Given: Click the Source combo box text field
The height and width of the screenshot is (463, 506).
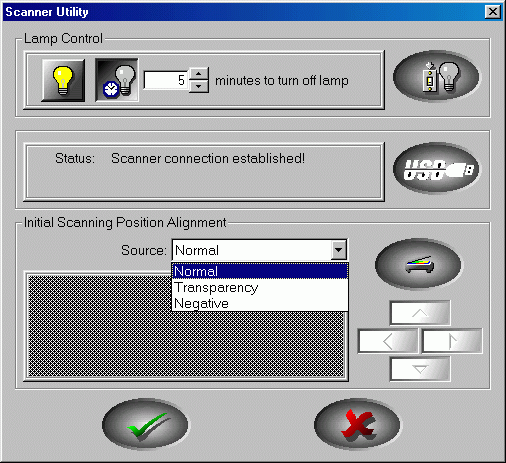Looking at the screenshot, I should click(x=252, y=250).
